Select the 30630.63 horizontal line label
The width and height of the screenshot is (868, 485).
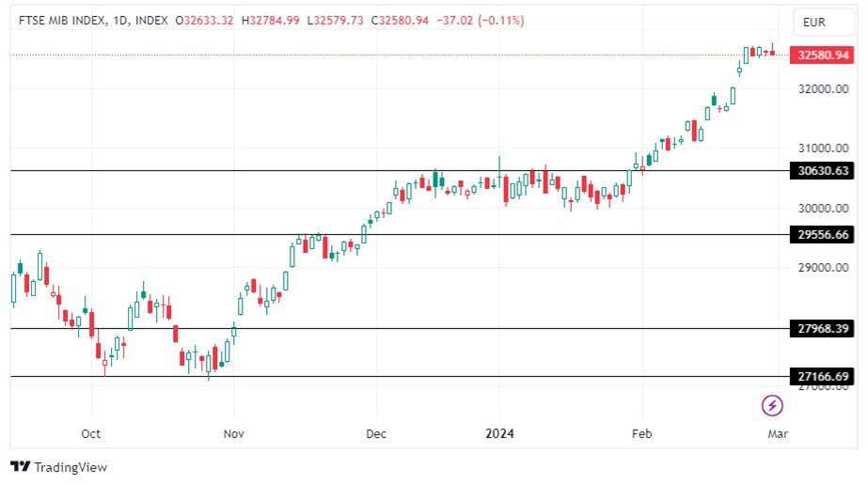click(822, 171)
